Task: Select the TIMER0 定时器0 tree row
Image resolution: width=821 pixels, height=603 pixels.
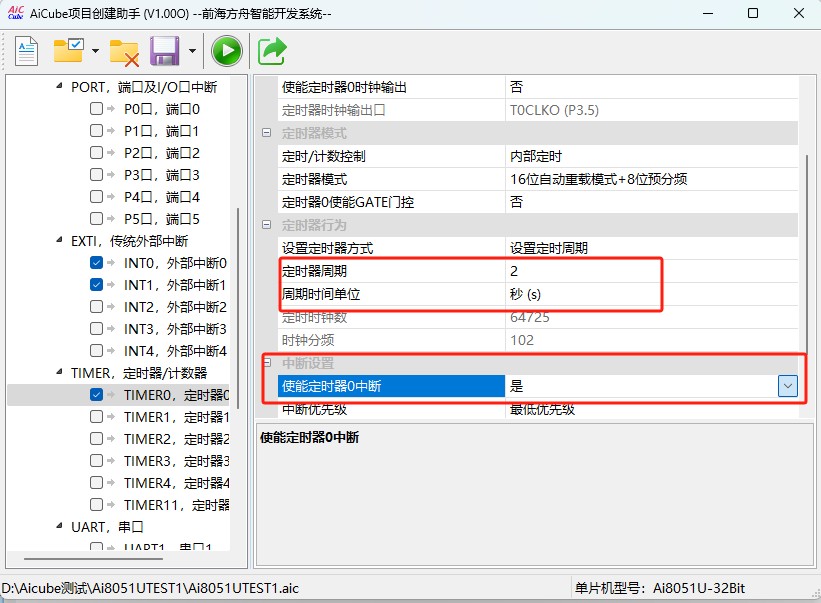Action: (118, 395)
